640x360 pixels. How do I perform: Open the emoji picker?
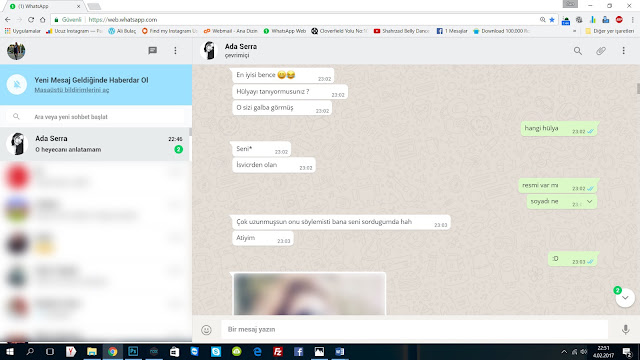click(207, 330)
